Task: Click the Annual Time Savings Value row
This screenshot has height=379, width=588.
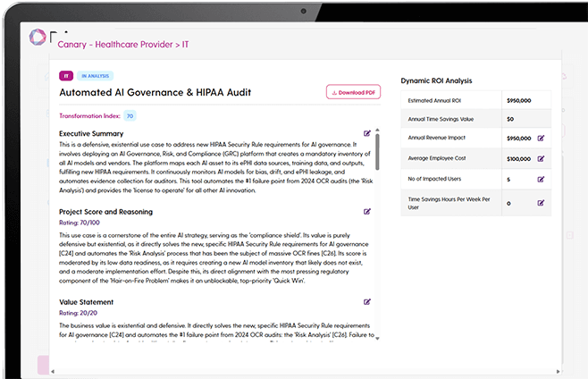Action: 478,119
